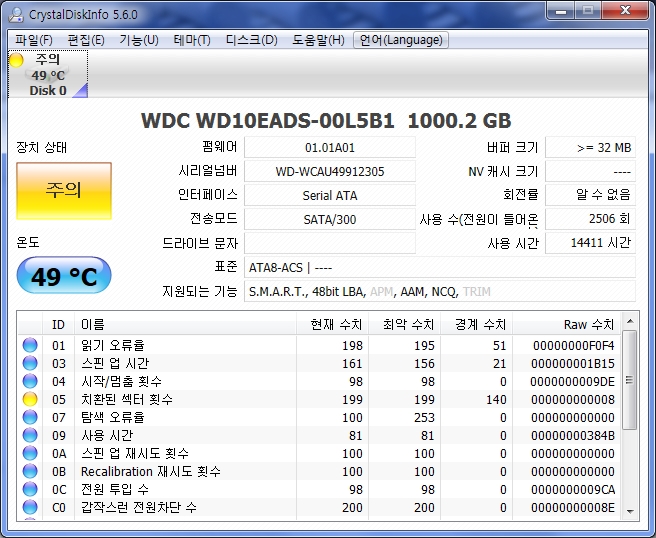This screenshot has height=538, width=656.
Task: Click blue status orb for ID 0A row
Action: [x=30, y=453]
